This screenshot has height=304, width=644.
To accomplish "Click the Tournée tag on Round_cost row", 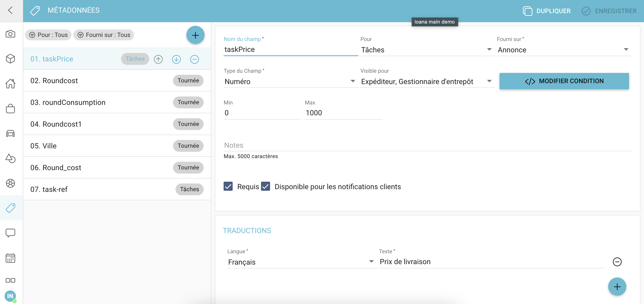I will (x=188, y=168).
